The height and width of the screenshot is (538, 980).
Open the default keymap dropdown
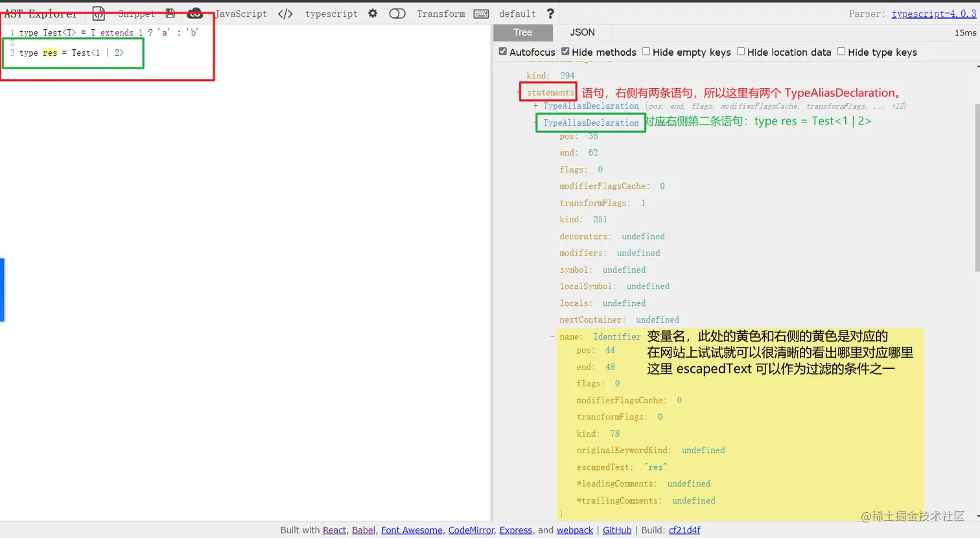pos(517,14)
